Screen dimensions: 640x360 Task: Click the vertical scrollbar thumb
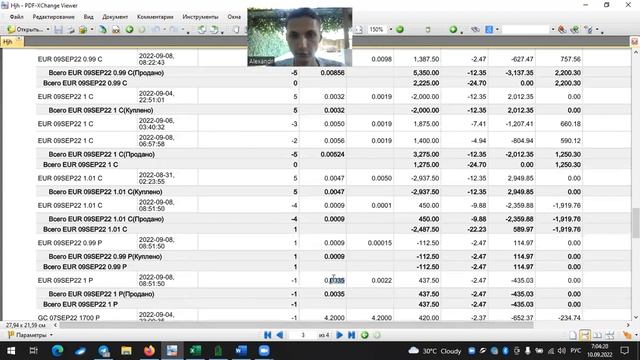[636, 223]
